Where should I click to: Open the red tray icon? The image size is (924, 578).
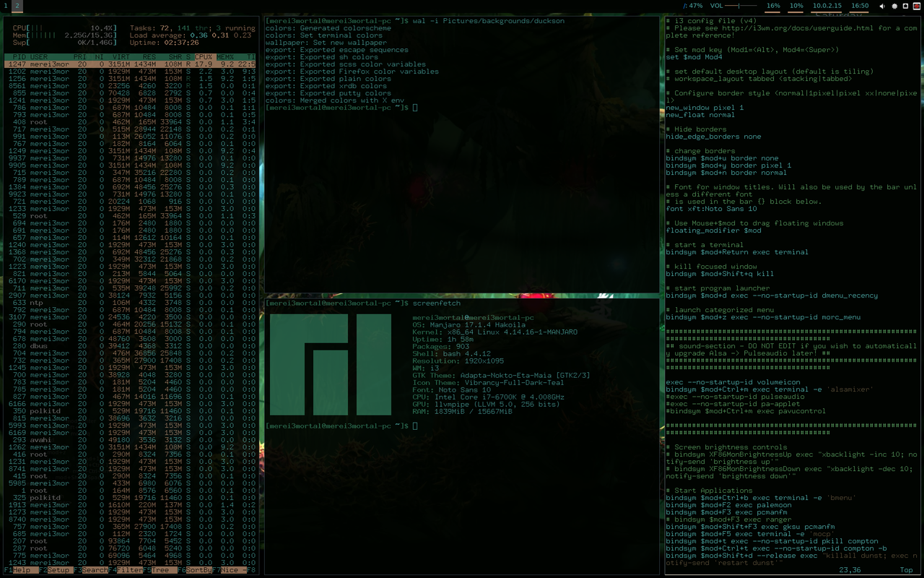tap(917, 6)
